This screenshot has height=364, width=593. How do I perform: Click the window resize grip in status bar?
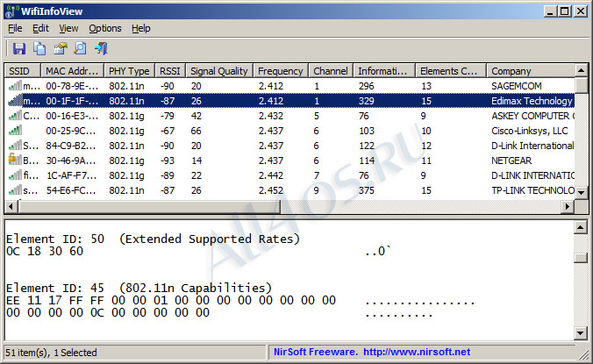coord(582,353)
